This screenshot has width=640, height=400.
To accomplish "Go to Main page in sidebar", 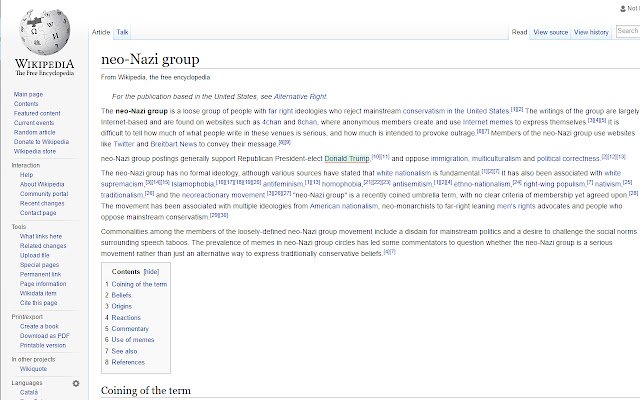I will click(x=28, y=94).
